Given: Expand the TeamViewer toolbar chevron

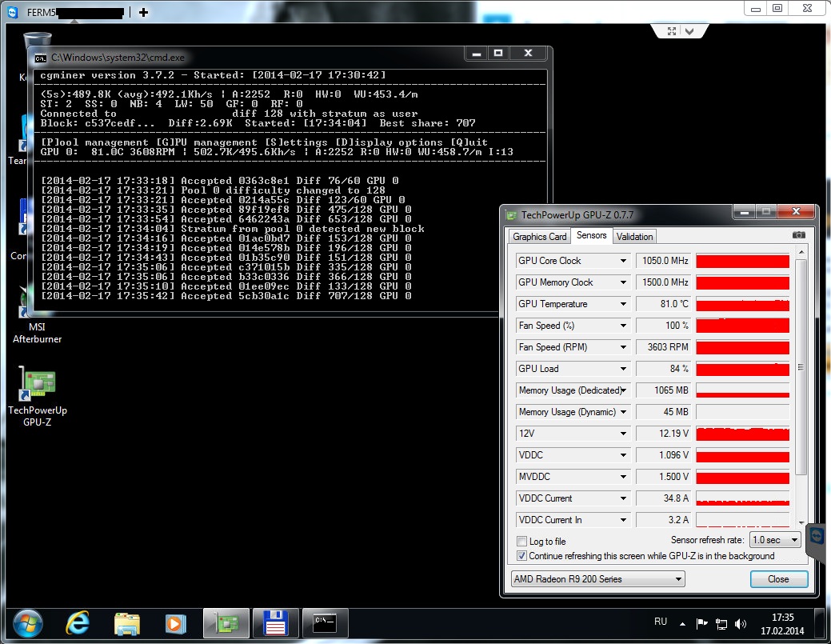Looking at the screenshot, I should click(x=689, y=31).
